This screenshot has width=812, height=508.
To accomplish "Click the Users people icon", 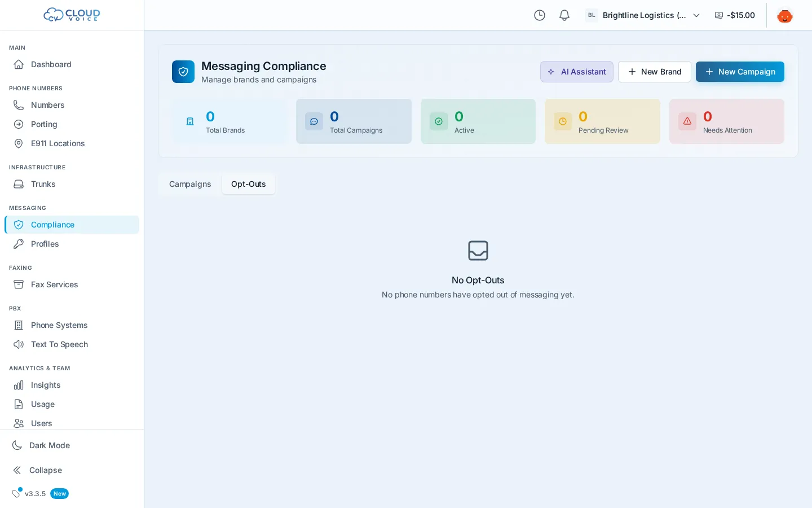I will coord(19,423).
